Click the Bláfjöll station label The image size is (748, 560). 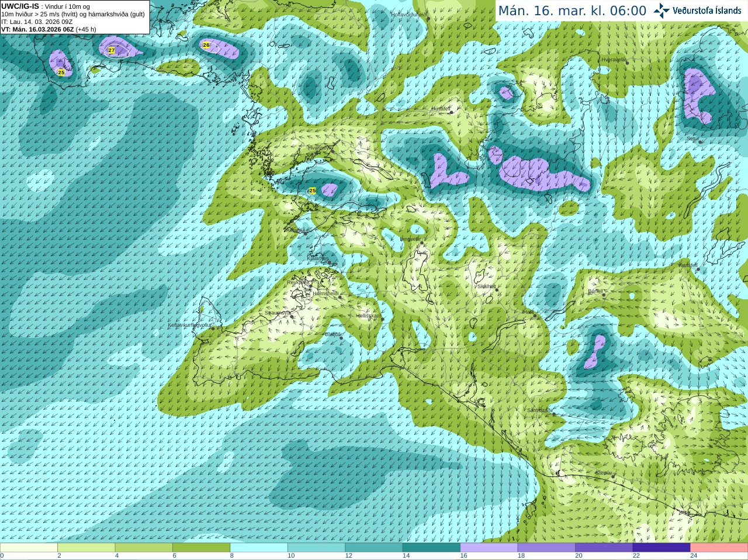tap(333, 334)
